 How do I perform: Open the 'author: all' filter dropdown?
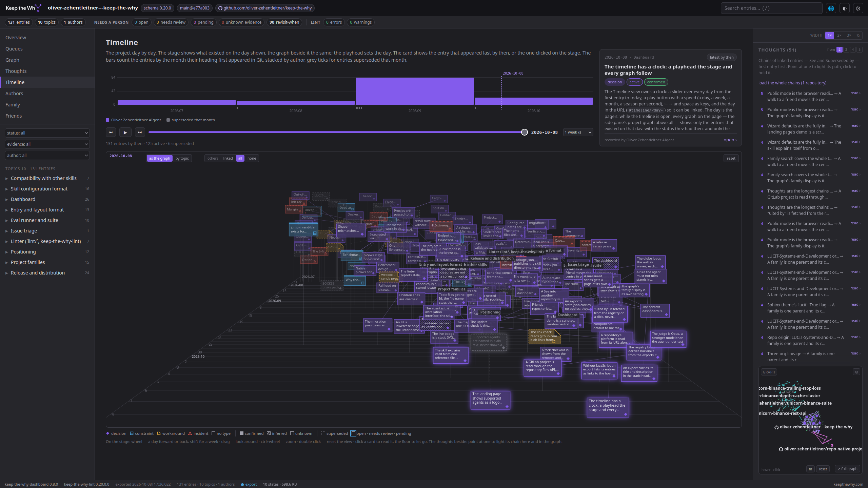(x=47, y=155)
